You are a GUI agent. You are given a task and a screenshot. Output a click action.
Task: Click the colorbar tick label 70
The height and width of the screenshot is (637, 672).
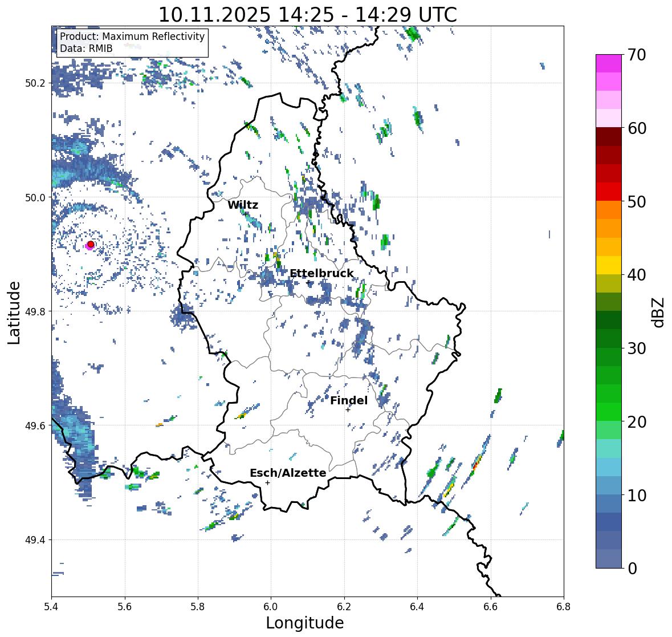coord(637,55)
